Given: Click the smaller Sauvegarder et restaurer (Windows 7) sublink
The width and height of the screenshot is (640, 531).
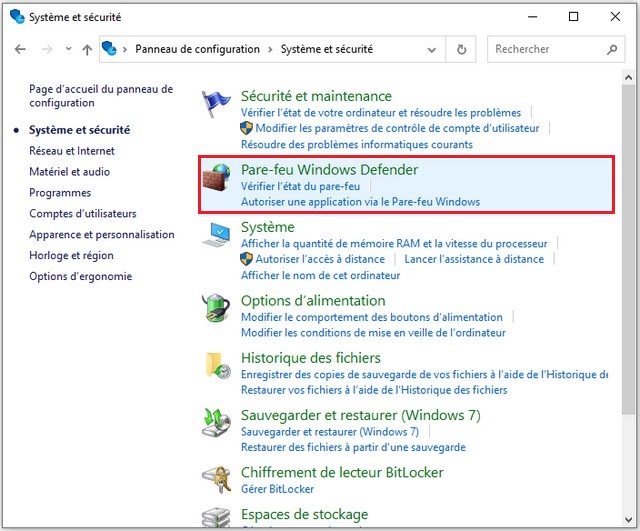Looking at the screenshot, I should click(330, 432).
